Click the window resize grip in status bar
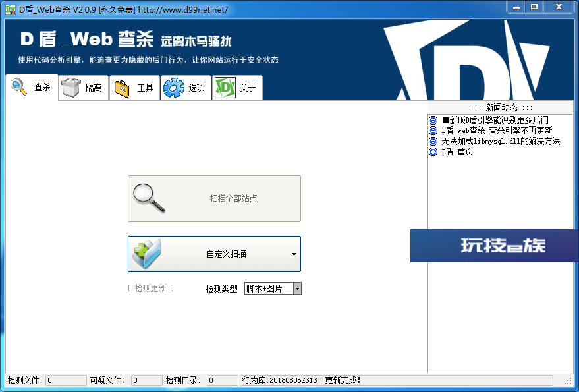 [x=568, y=381]
